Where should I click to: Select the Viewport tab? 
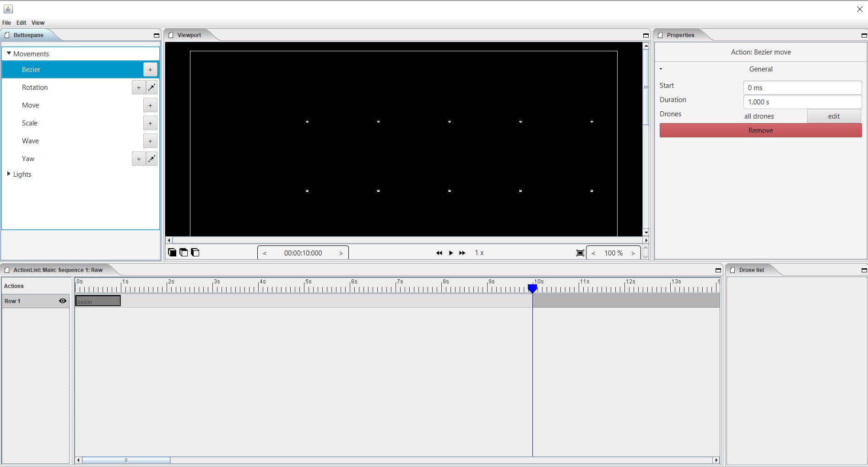189,35
